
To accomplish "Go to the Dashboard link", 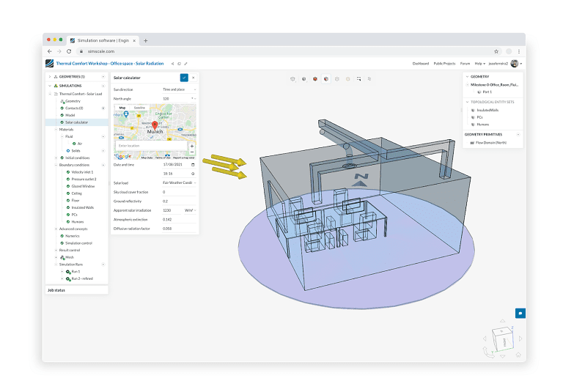I will coord(421,64).
